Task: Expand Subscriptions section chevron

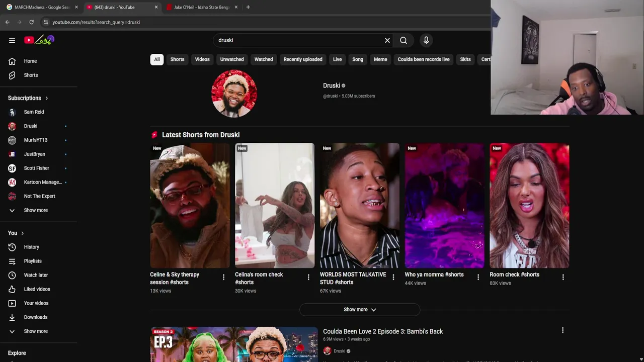Action: 46,98
